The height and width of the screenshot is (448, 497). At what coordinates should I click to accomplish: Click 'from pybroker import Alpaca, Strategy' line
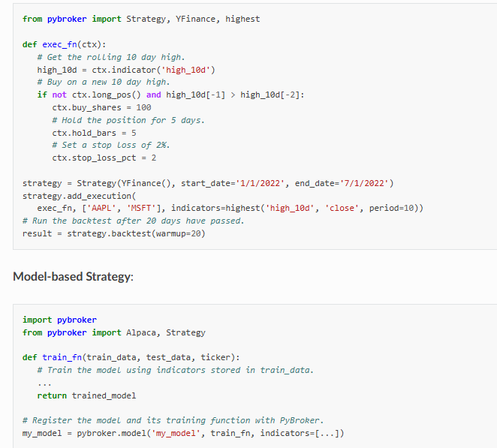pos(113,332)
